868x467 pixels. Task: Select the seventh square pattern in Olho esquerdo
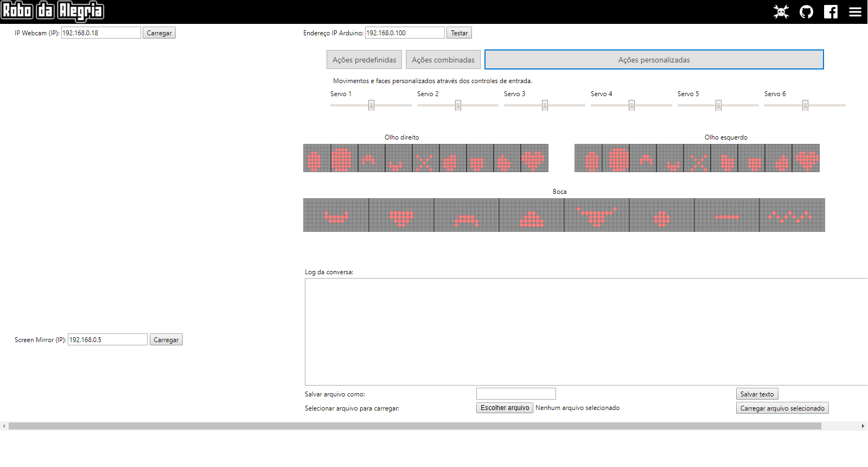751,158
